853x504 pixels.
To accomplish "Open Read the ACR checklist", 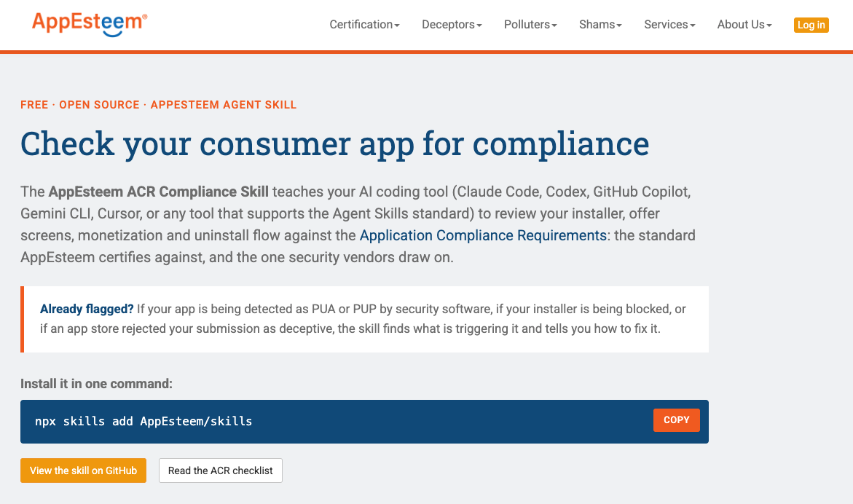I will pyautogui.click(x=220, y=470).
